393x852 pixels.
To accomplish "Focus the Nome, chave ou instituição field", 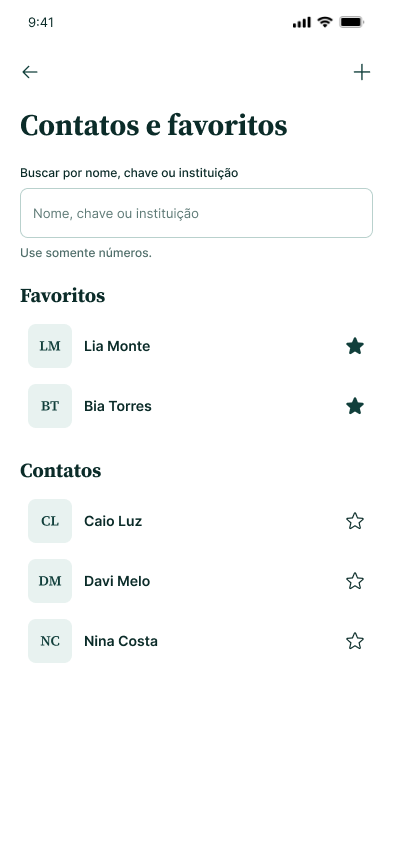I will [x=196, y=213].
